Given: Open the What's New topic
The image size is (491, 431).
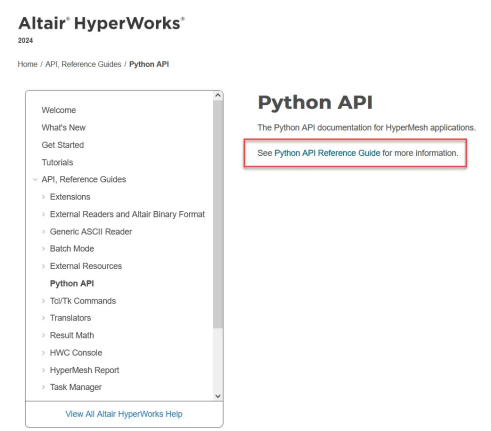Looking at the screenshot, I should coord(64,127).
